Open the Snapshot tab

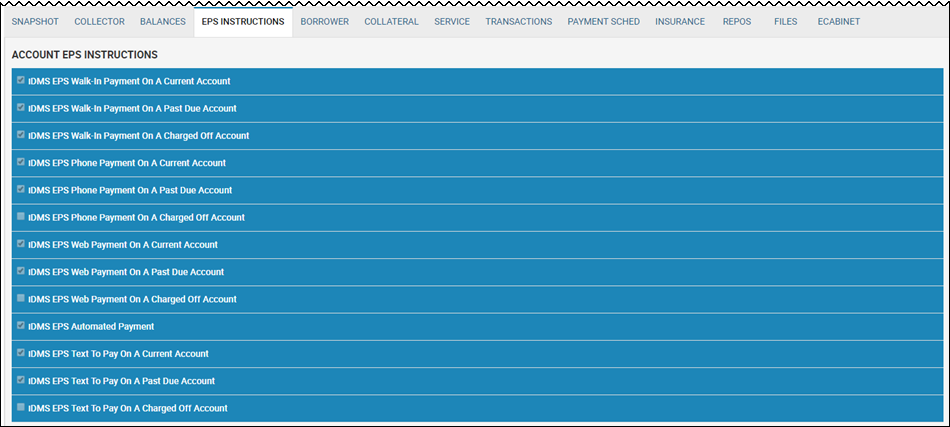tap(35, 21)
